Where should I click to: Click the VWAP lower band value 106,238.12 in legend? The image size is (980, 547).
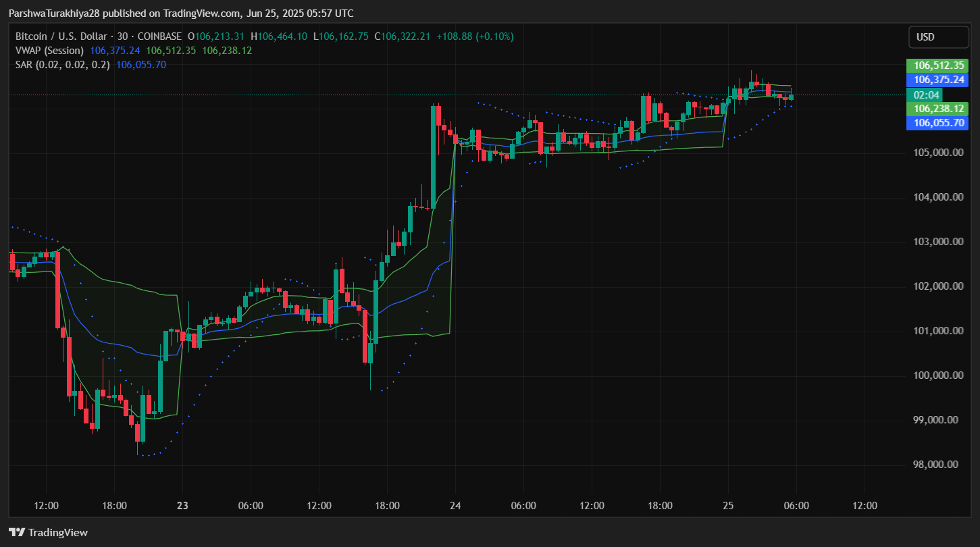click(x=227, y=50)
